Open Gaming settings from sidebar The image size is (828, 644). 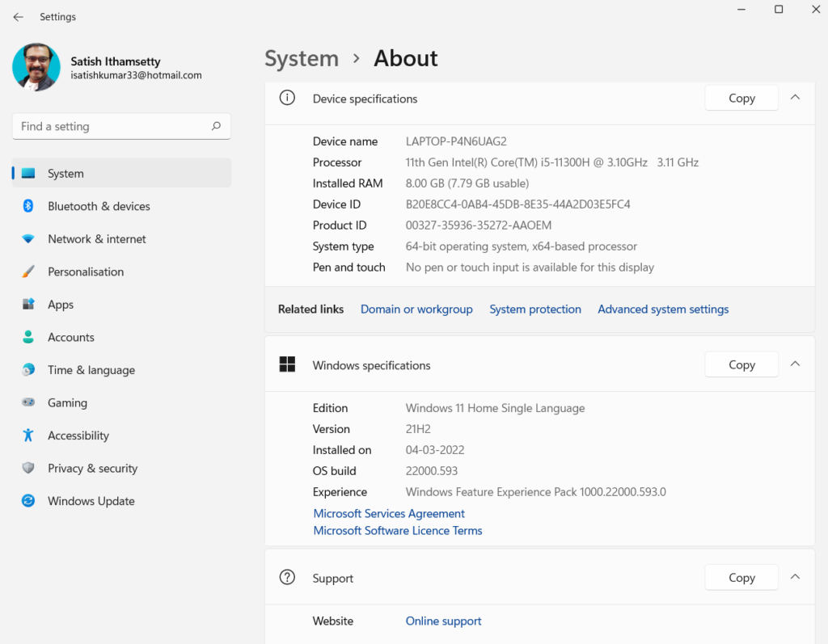(x=121, y=402)
